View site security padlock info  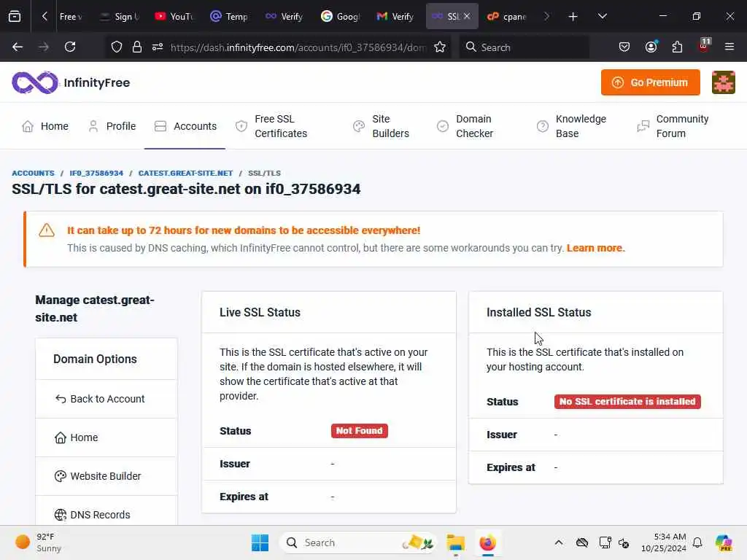pyautogui.click(x=137, y=47)
